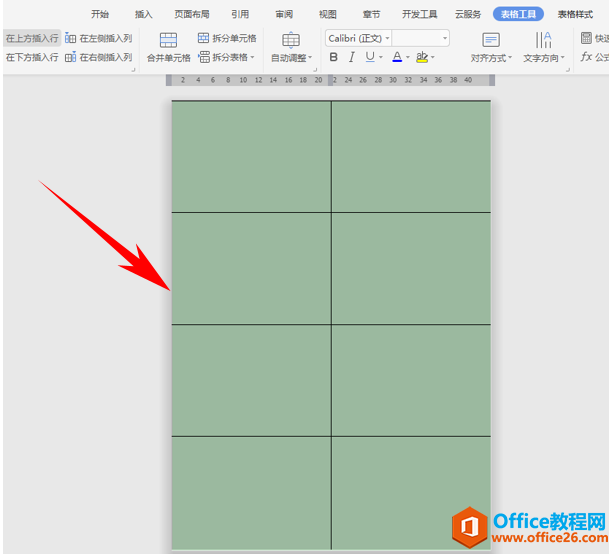Expand Alignment dropdown arrow
The height and width of the screenshot is (555, 615).
pyautogui.click(x=510, y=58)
